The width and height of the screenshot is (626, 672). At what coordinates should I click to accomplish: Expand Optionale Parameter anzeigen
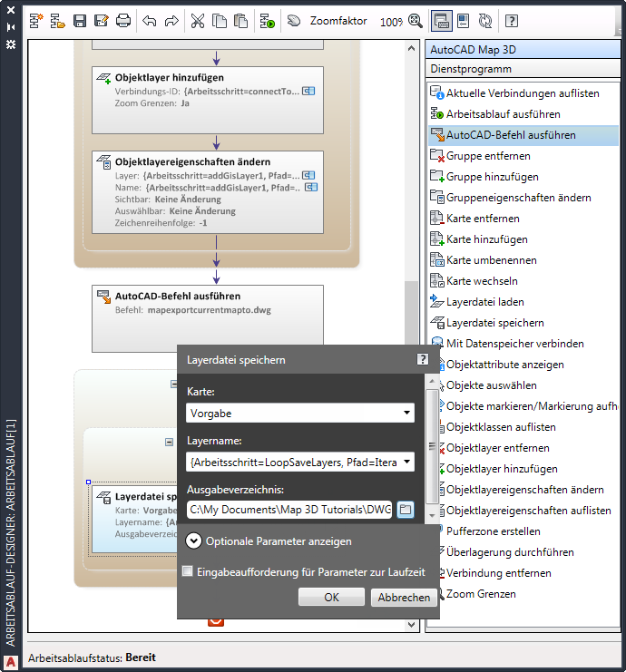coord(193,541)
